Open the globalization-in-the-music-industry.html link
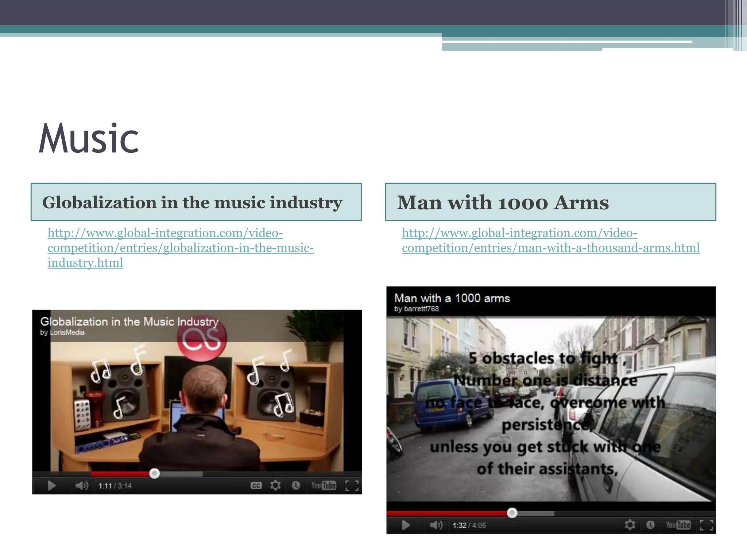Image resolution: width=747 pixels, height=560 pixels. click(180, 248)
